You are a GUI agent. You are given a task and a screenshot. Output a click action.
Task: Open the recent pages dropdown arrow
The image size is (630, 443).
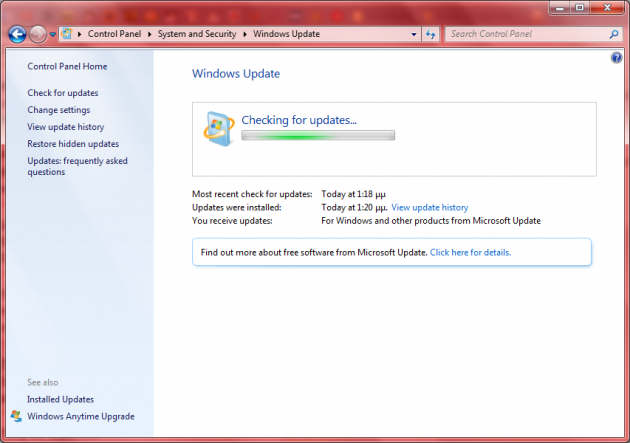click(53, 35)
